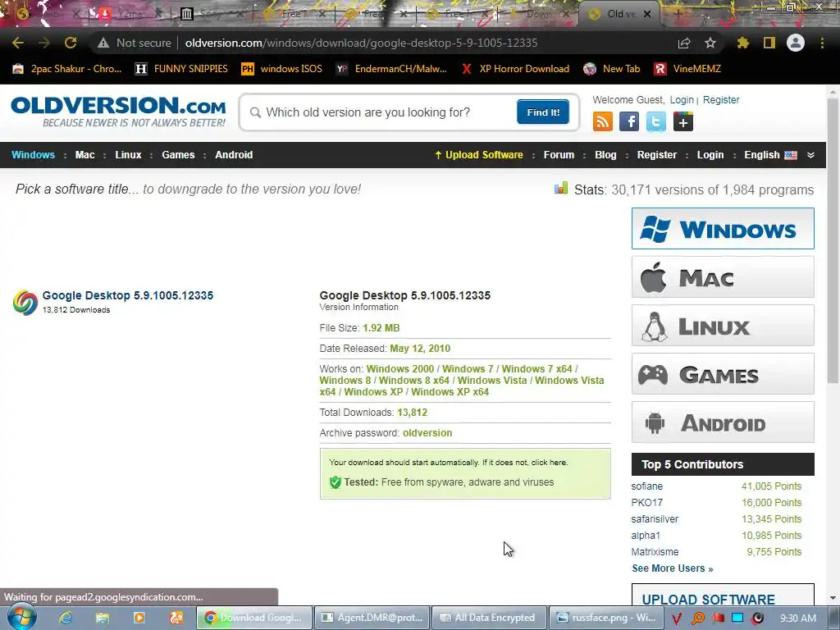840x630 pixels.
Task: Click the Linux category sidebar button
Action: point(723,325)
